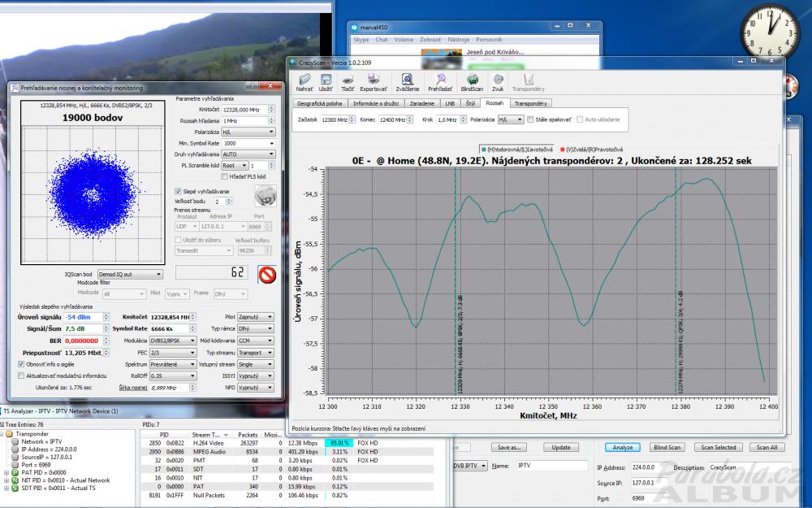
Task: Click the red stop icon in monitoring window
Action: (x=267, y=275)
